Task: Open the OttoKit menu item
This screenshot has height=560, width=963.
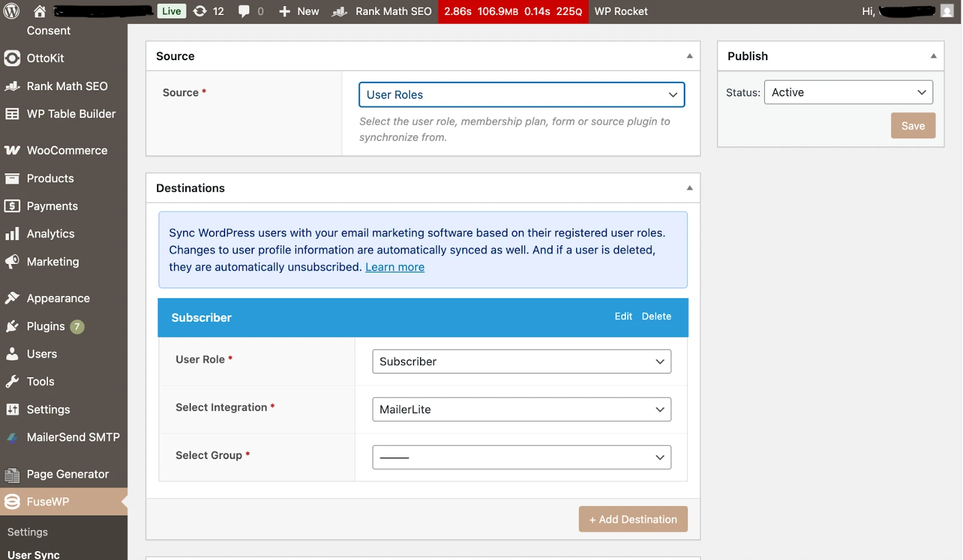Action: (x=45, y=58)
